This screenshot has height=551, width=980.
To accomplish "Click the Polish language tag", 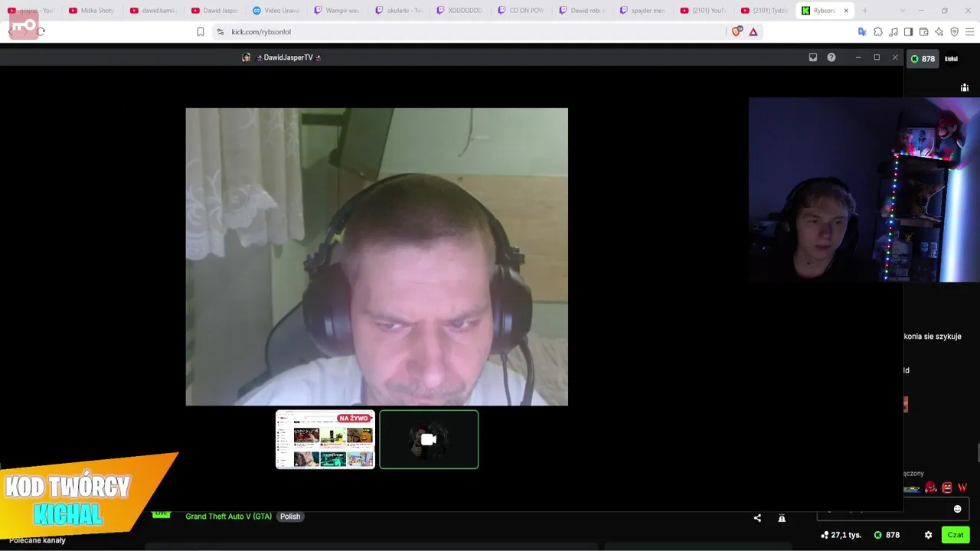I will pos(290,517).
